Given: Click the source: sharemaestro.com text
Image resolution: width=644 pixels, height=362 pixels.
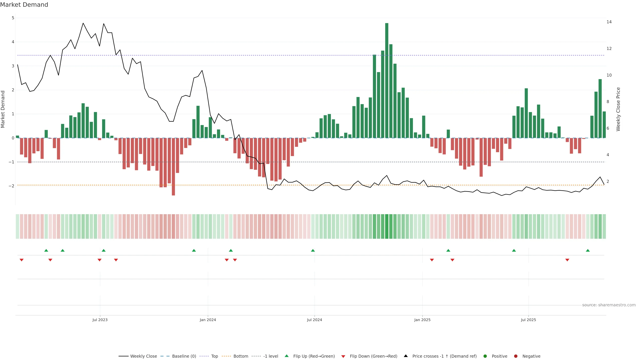Looking at the screenshot, I should click(609, 305).
